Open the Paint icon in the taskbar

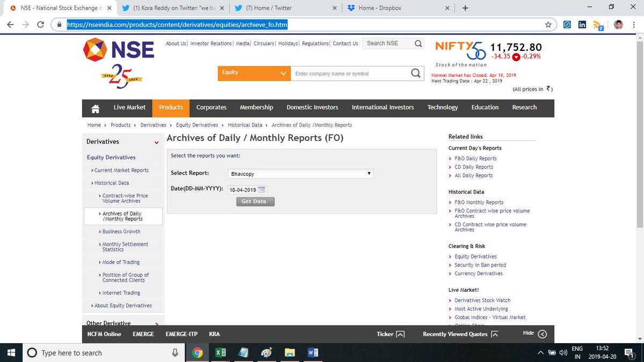pos(267,353)
